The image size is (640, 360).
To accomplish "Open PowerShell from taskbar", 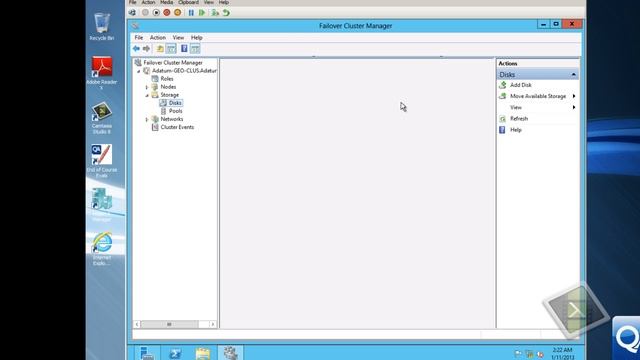I will point(175,353).
